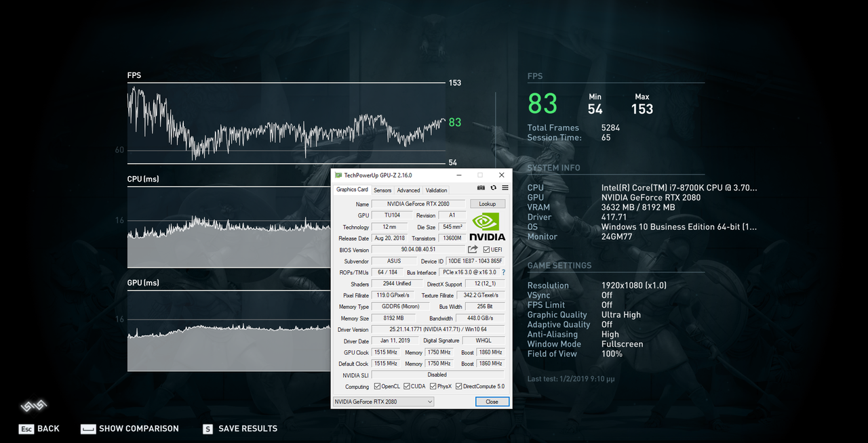
Task: Click the Lookup button
Action: (488, 204)
